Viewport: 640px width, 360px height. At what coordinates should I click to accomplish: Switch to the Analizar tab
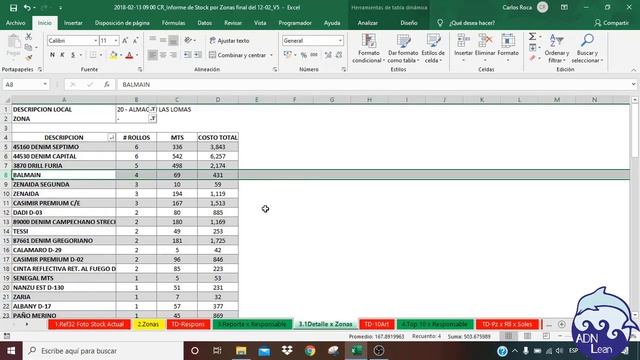[367, 23]
